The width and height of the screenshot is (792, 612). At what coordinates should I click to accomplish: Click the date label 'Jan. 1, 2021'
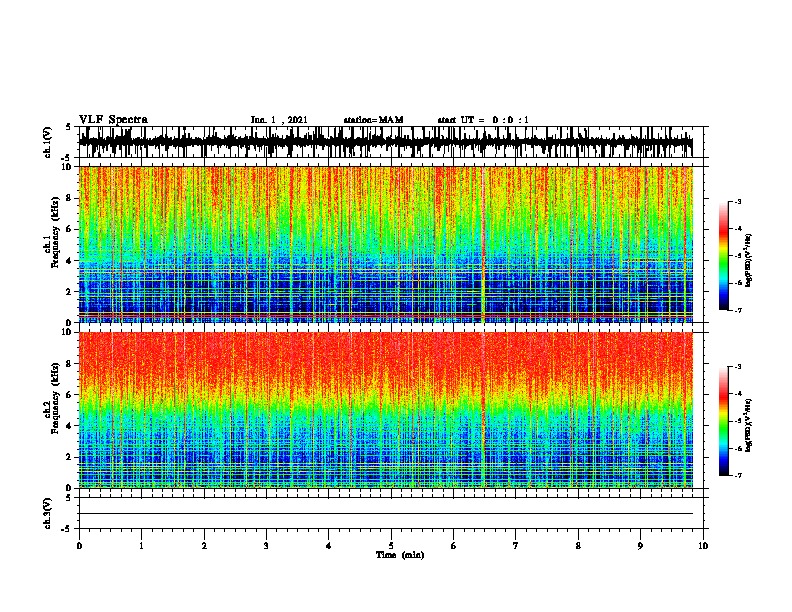(279, 120)
